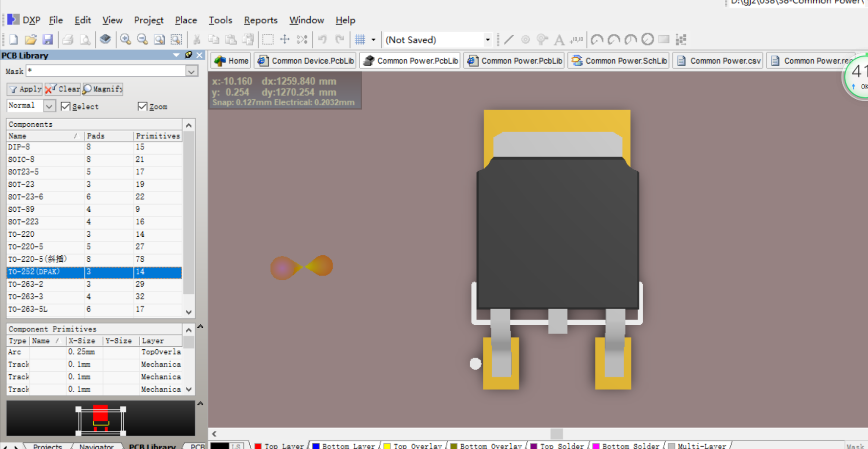Click the Zoom Selected Area icon

point(176,40)
